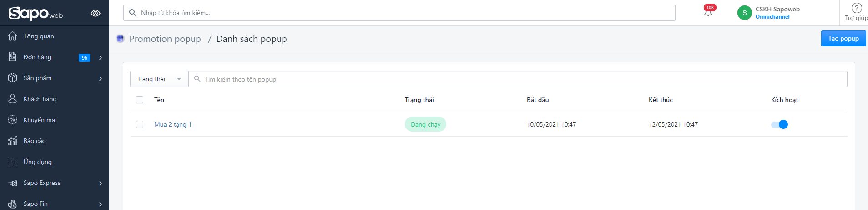Expand the Sapo Express submenu arrow
The width and height of the screenshot is (868, 210).
(101, 183)
